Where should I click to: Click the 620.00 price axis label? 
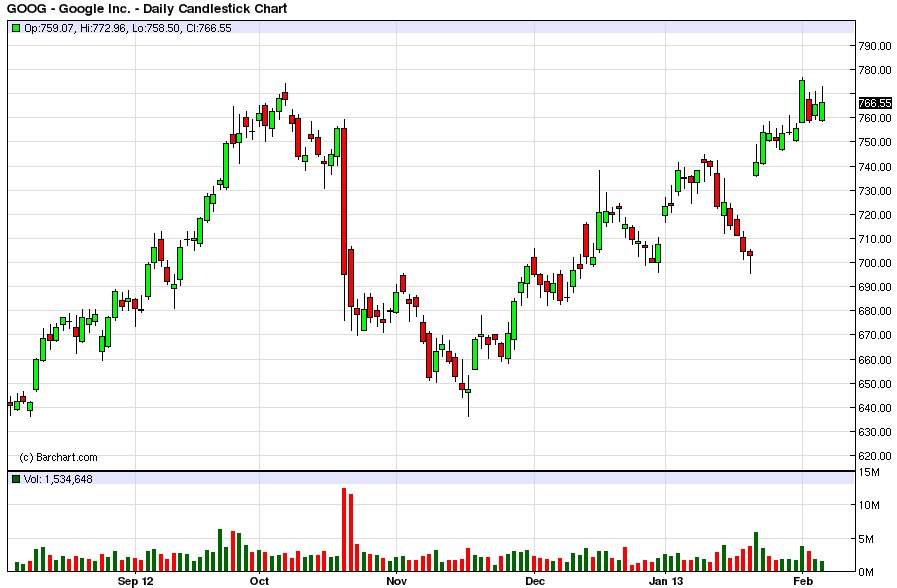click(x=874, y=456)
